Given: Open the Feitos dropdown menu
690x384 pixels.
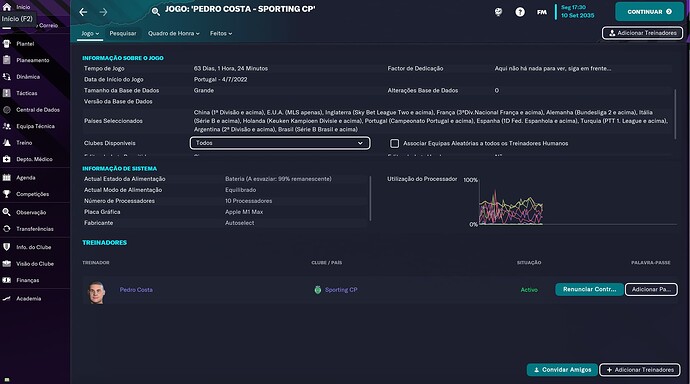Looking at the screenshot, I should click(220, 33).
